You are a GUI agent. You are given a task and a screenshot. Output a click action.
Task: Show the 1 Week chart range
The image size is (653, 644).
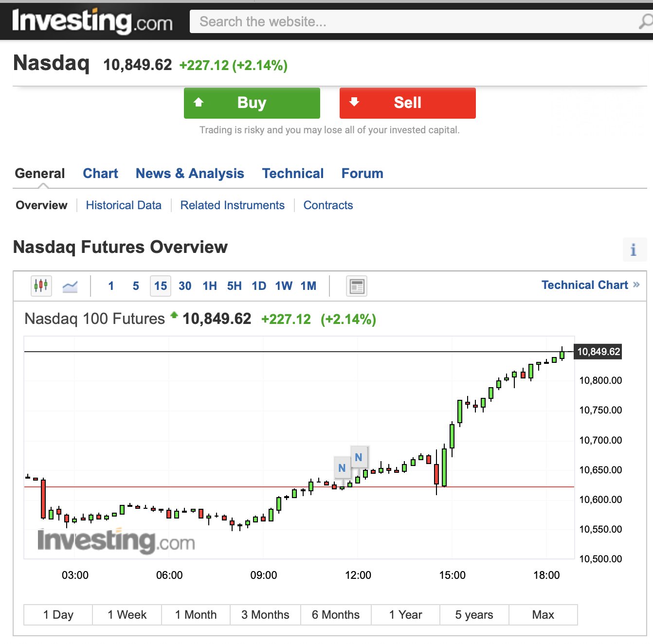pyautogui.click(x=127, y=615)
